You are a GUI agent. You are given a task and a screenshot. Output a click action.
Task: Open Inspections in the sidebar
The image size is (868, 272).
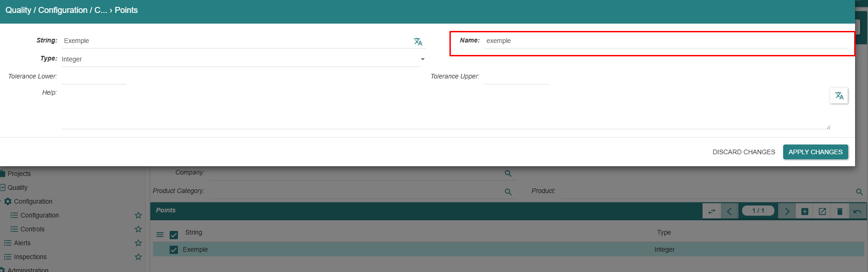(x=30, y=257)
